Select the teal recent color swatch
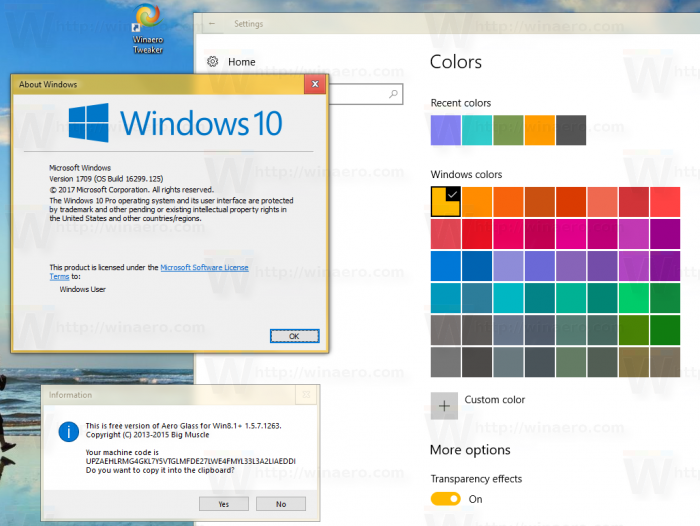 (x=477, y=130)
